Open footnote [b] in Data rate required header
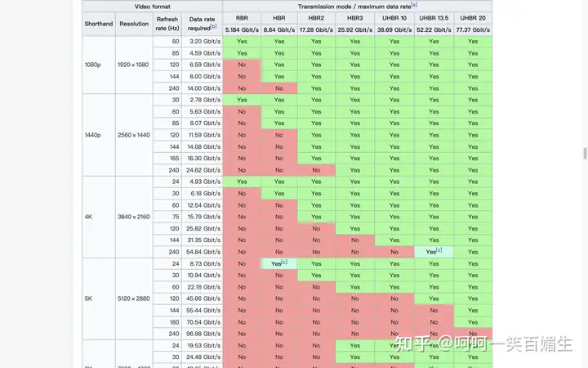 (214, 27)
